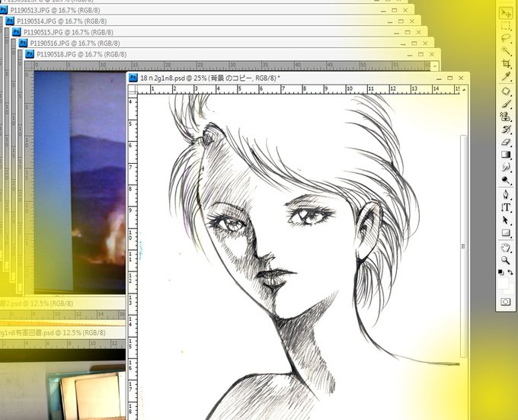The width and height of the screenshot is (518, 420).
Task: Close the P1190514.JPG window
Action: [412, 21]
